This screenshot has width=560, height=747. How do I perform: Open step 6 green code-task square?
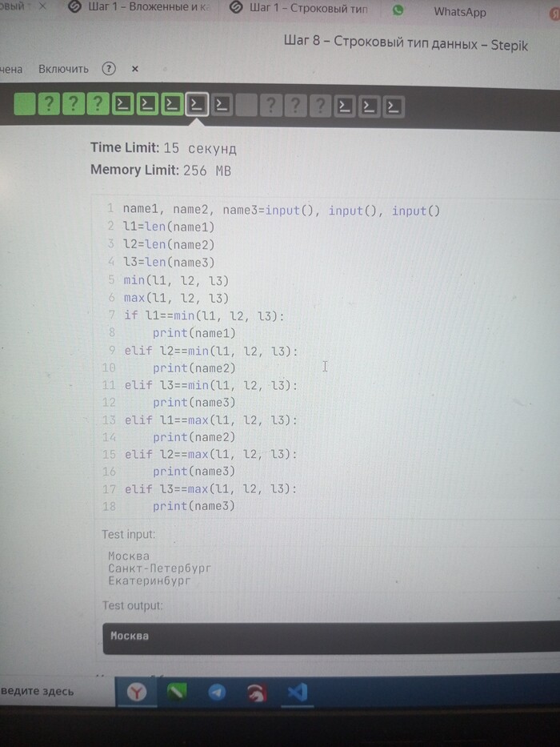[147, 104]
